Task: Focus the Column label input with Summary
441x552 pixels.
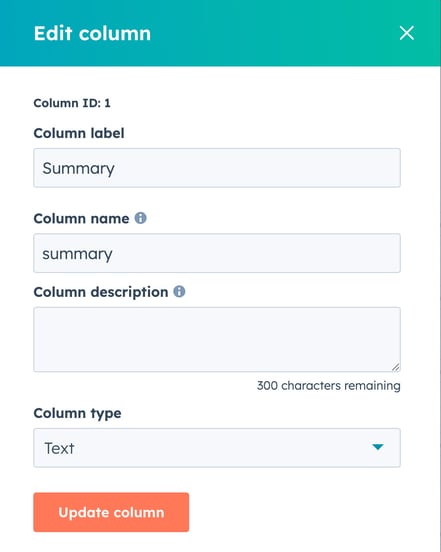Action: tap(217, 168)
